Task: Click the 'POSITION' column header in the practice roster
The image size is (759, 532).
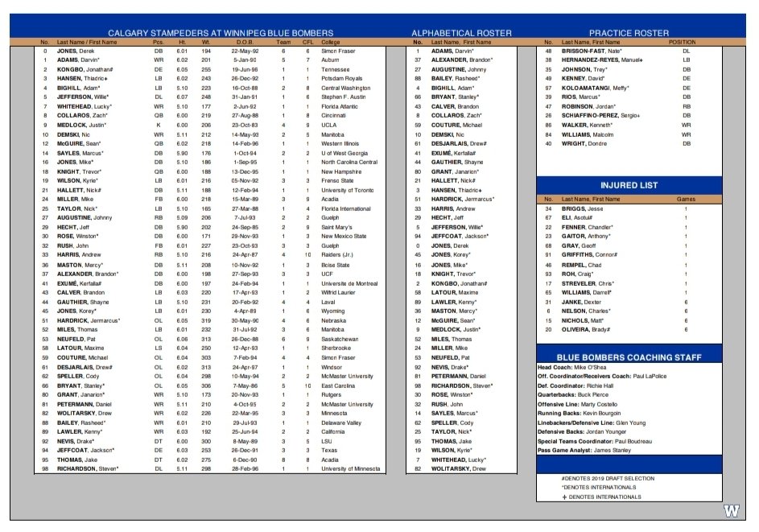Action: click(x=682, y=42)
